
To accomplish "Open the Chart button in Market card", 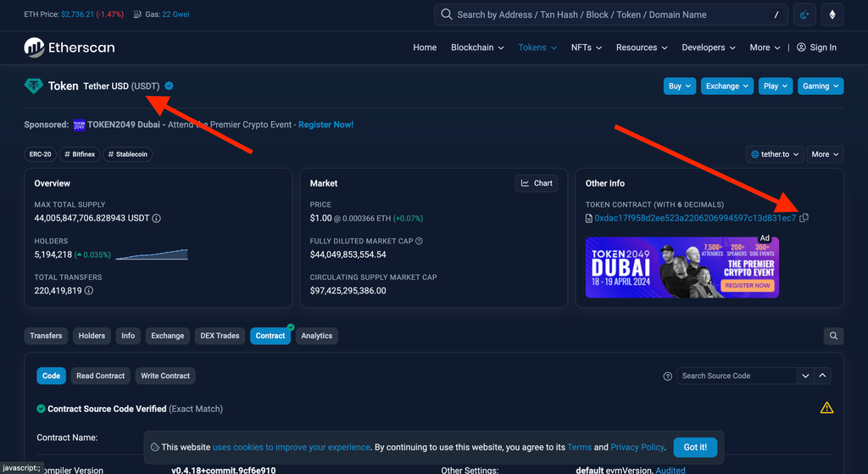I will tap(537, 183).
